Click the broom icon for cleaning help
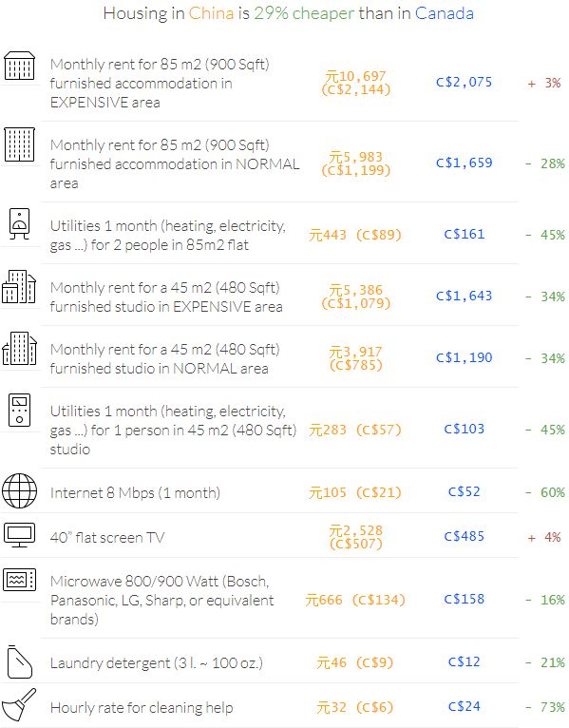569x728 pixels. [x=19, y=705]
